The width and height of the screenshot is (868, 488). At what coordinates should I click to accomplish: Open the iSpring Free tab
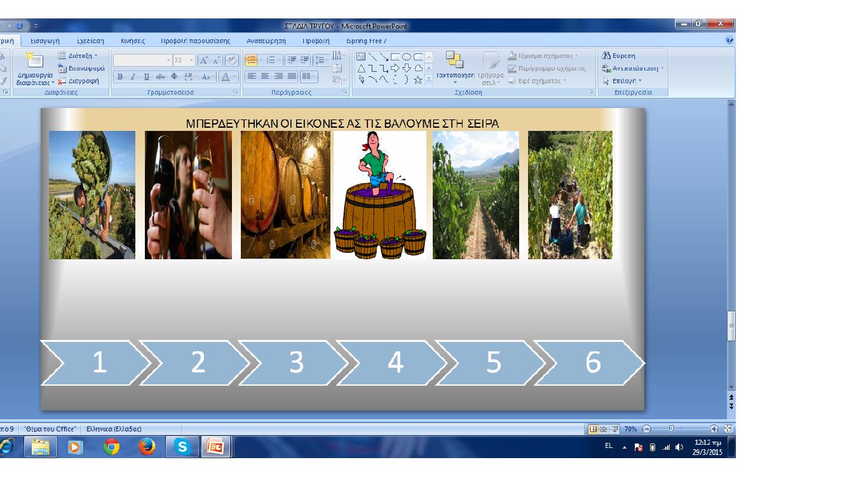[366, 41]
